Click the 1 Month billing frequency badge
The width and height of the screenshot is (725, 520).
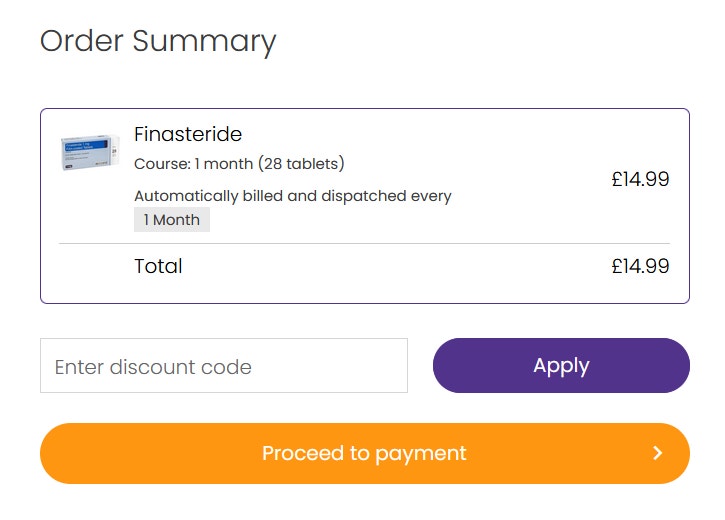click(172, 220)
